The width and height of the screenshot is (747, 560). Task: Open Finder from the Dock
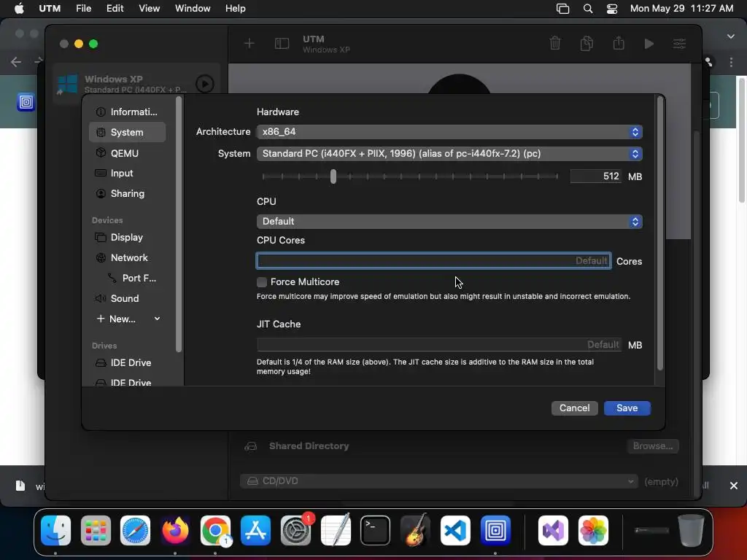[x=55, y=530]
